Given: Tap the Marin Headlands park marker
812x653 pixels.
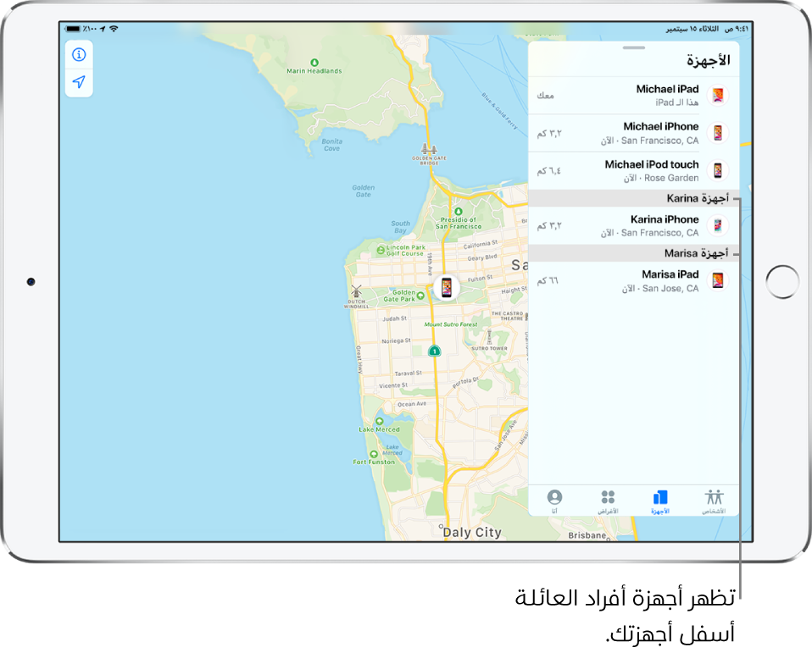Looking at the screenshot, I should (x=314, y=63).
